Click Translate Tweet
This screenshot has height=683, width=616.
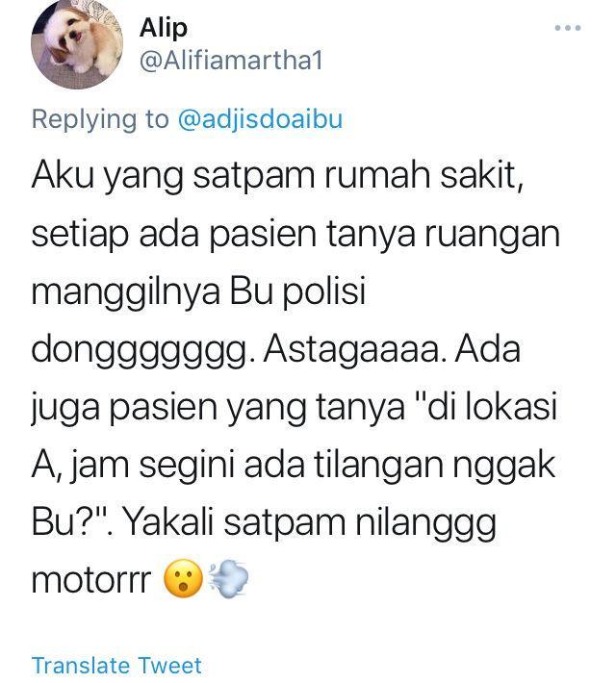pyautogui.click(x=116, y=665)
